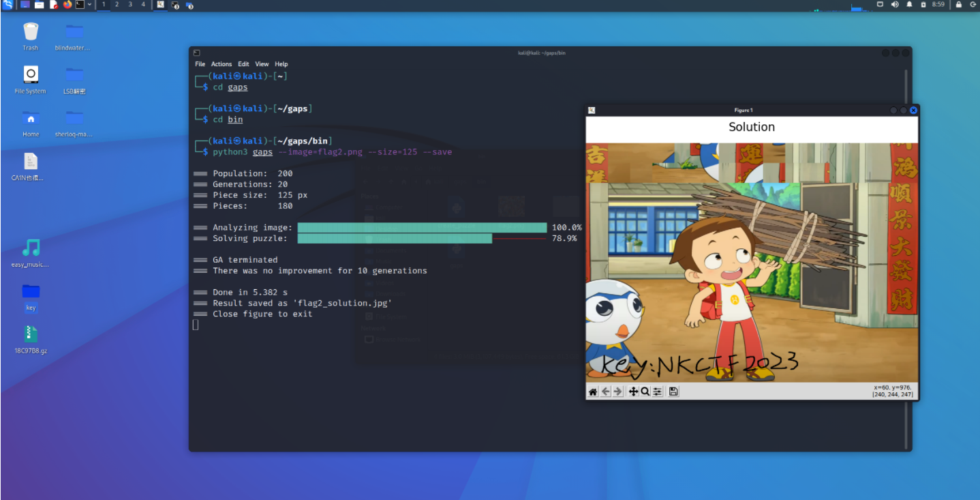Screen dimensions: 980x500
Task: Expand the terminal launcher dropdown arrow
Action: (x=89, y=5)
